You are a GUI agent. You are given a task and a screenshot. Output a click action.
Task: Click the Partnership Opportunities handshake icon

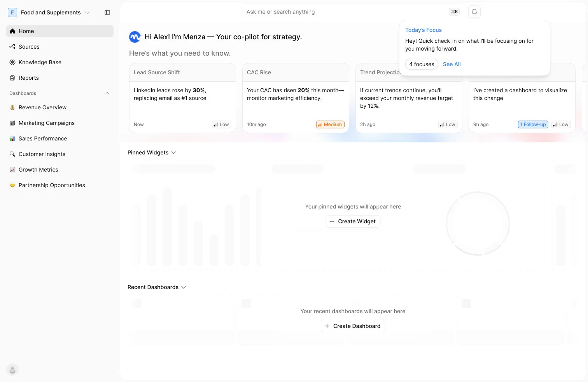click(12, 185)
